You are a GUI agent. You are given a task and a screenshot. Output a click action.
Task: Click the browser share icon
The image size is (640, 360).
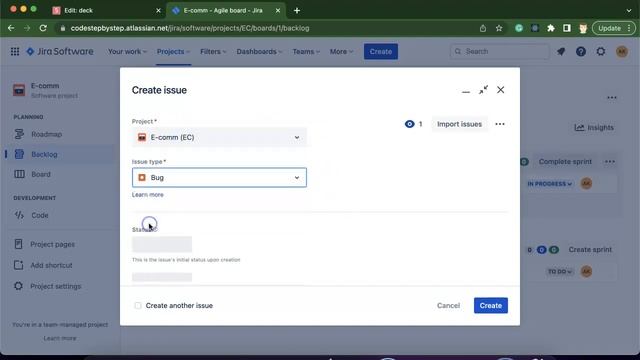coord(483,28)
